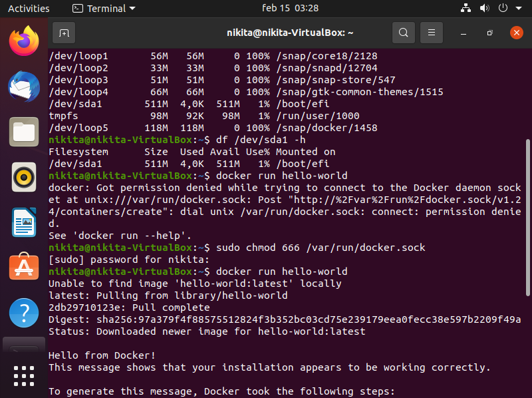This screenshot has height=398, width=532.
Task: Click the line '[sudo] password for nikita:'
Action: (x=129, y=260)
